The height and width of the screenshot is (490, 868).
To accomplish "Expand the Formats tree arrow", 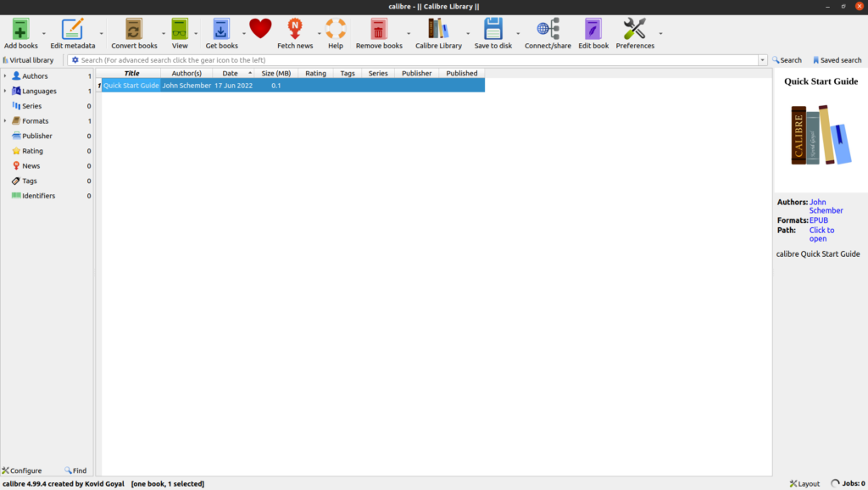I will (x=5, y=120).
